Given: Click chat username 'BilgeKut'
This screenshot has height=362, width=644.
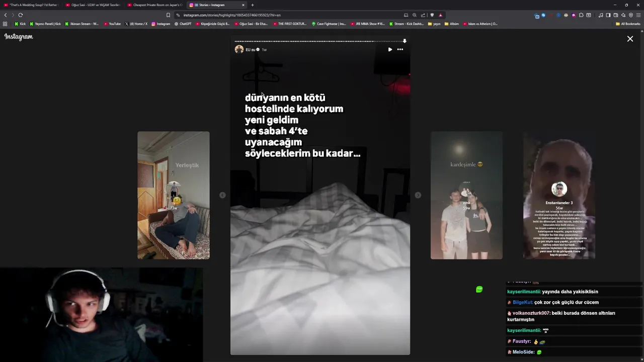Looking at the screenshot, I should (x=522, y=302).
